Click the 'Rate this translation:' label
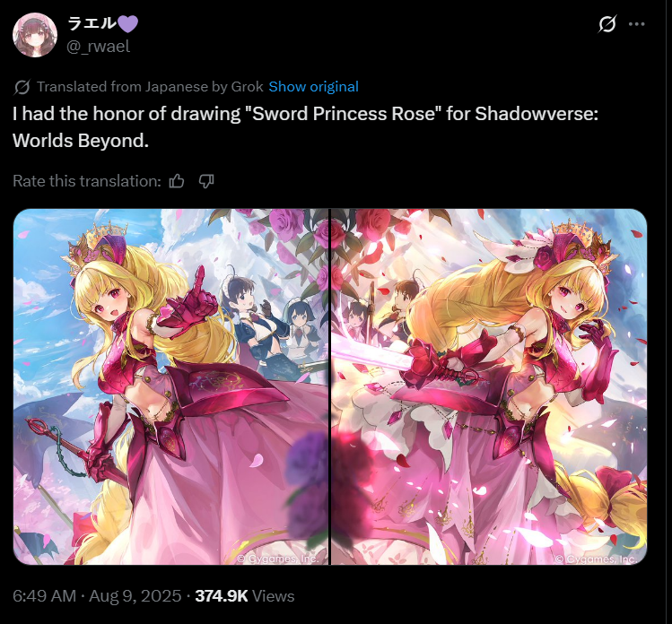Screen dimensions: 672x624 click(87, 181)
